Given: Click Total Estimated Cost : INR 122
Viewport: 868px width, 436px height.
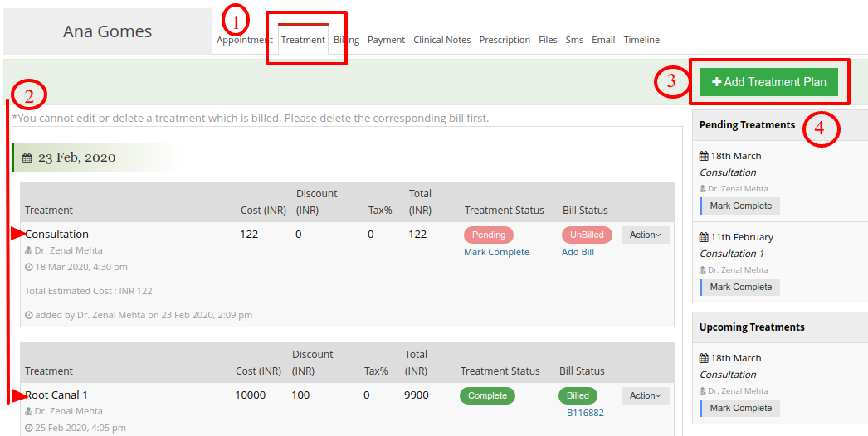Looking at the screenshot, I should 89,291.
